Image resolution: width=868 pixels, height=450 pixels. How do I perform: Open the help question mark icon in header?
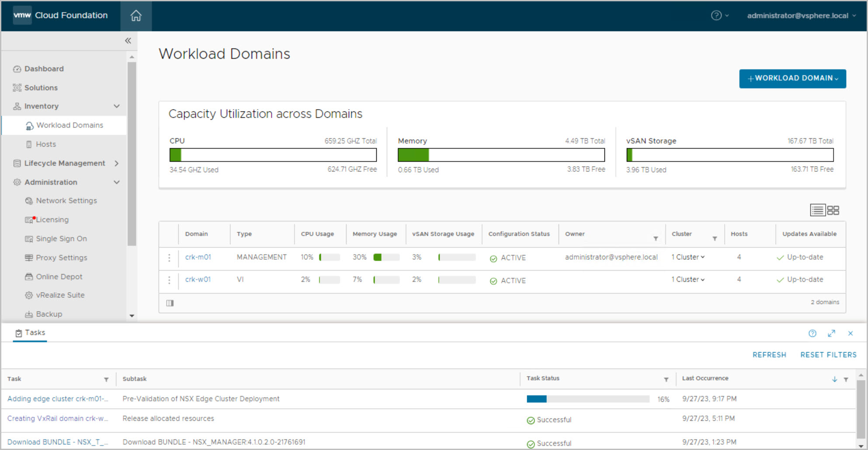(716, 16)
